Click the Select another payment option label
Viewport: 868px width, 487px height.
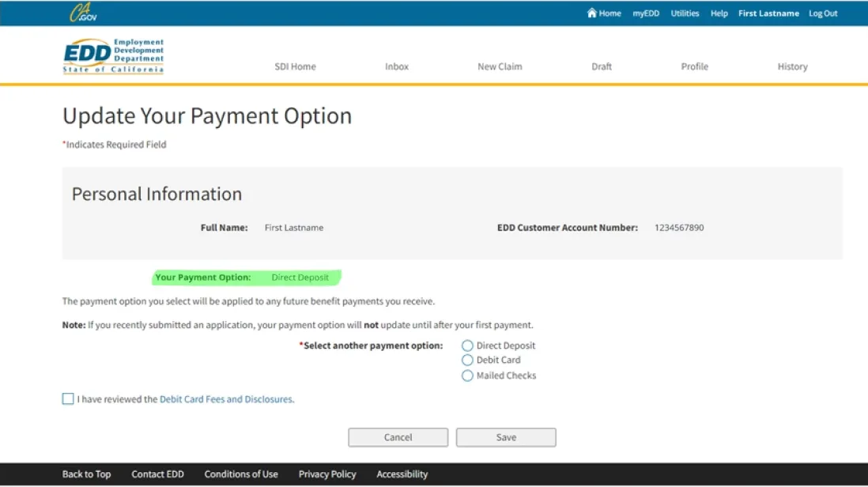point(372,345)
